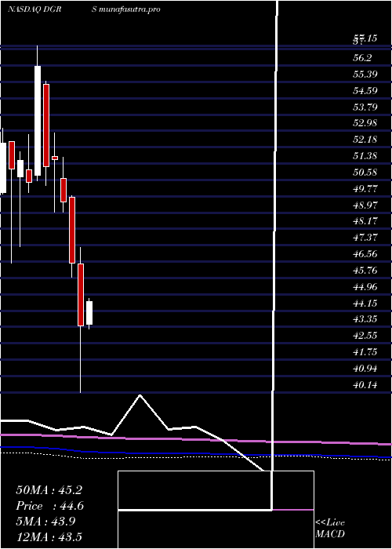The image size is (392, 549).
Task: Click the Price : 44.6 readout
Action: point(49,506)
